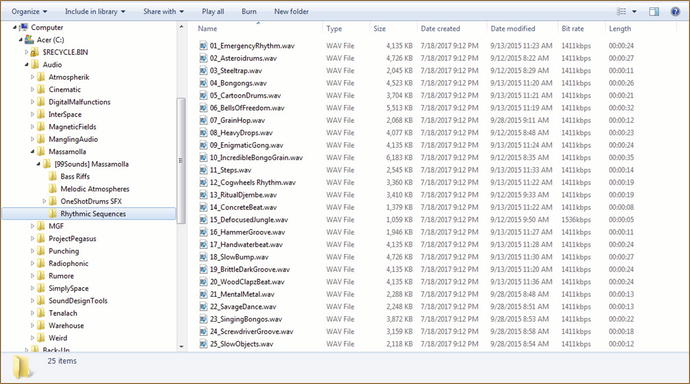Click the Burn button

[x=249, y=11]
